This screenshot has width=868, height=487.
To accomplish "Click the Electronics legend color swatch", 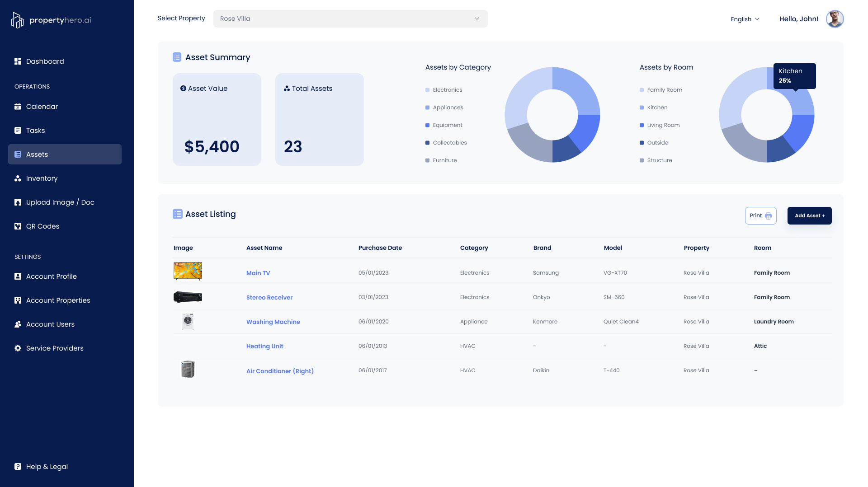I will click(427, 90).
